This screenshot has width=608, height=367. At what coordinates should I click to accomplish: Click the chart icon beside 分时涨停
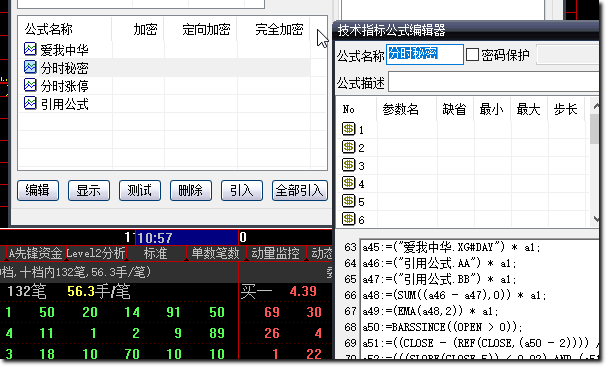(x=30, y=85)
